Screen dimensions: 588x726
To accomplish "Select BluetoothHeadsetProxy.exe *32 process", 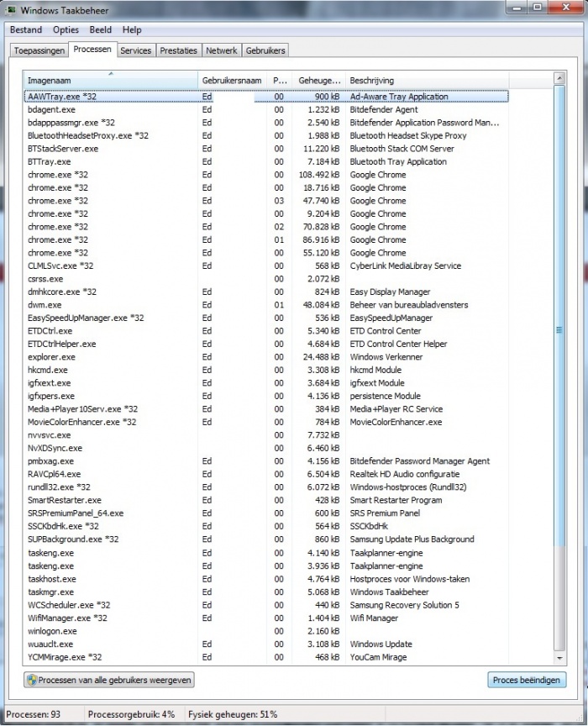I will (265, 135).
